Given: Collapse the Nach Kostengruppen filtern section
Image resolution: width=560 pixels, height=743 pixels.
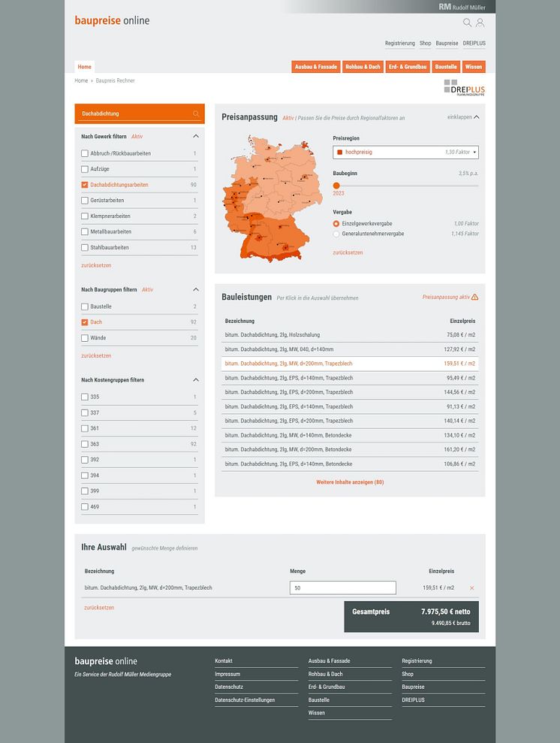Looking at the screenshot, I should [196, 380].
